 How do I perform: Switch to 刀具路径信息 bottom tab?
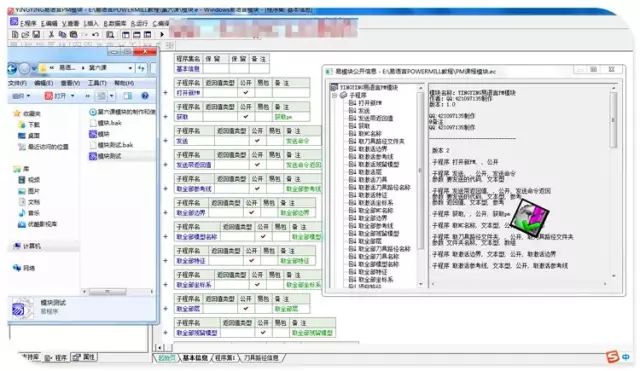[x=261, y=358]
